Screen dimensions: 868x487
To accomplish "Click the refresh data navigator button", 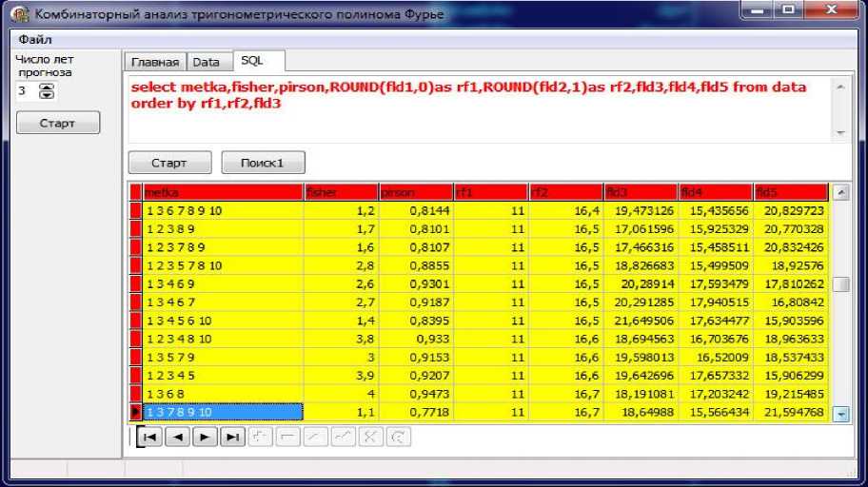I will click(x=399, y=438).
